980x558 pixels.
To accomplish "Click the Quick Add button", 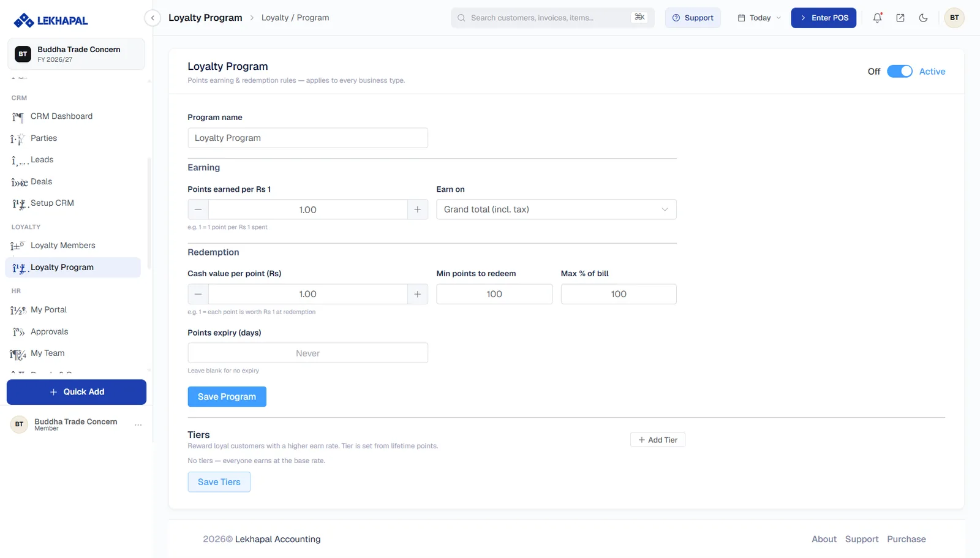I will (x=77, y=392).
